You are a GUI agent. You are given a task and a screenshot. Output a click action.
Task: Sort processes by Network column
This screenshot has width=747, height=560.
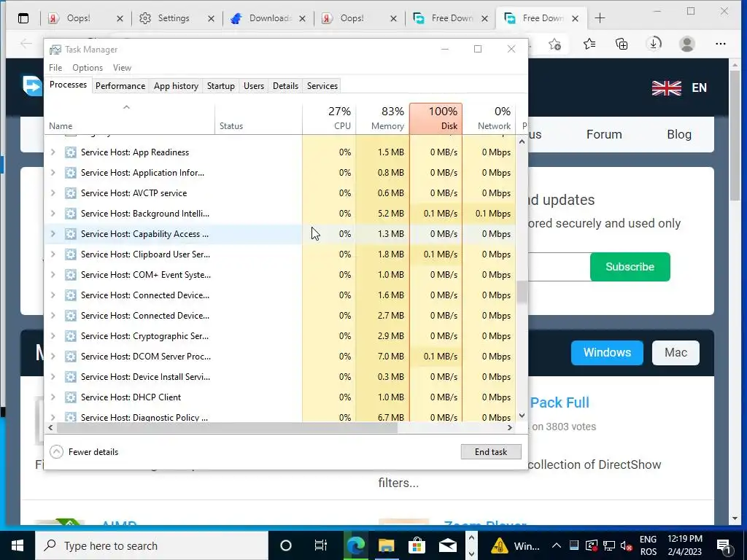(489, 118)
